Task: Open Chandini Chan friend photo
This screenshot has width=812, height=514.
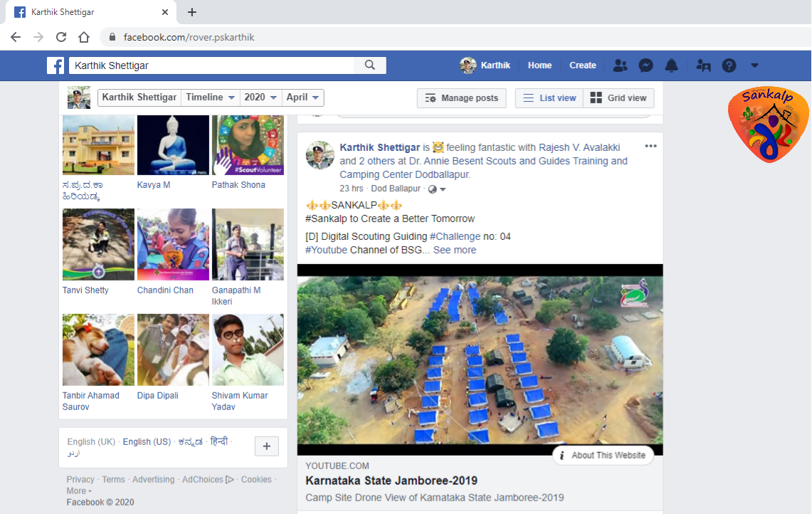Action: (173, 245)
